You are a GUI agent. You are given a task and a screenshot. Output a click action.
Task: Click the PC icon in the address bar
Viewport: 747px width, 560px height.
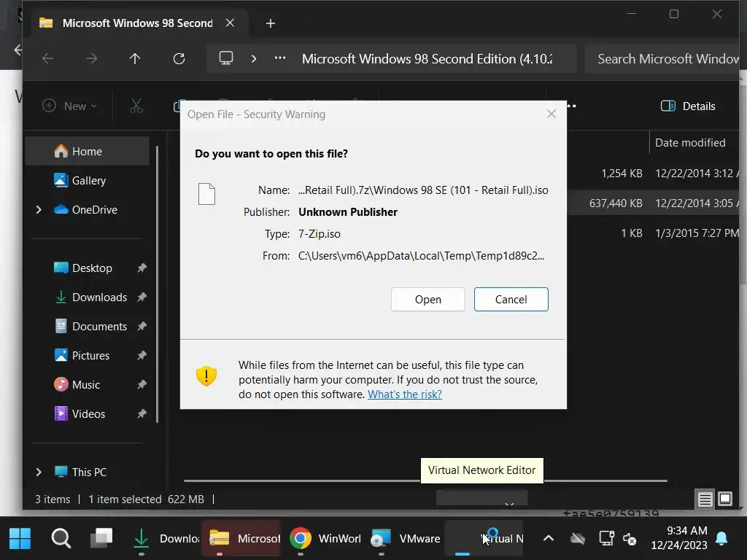click(226, 58)
